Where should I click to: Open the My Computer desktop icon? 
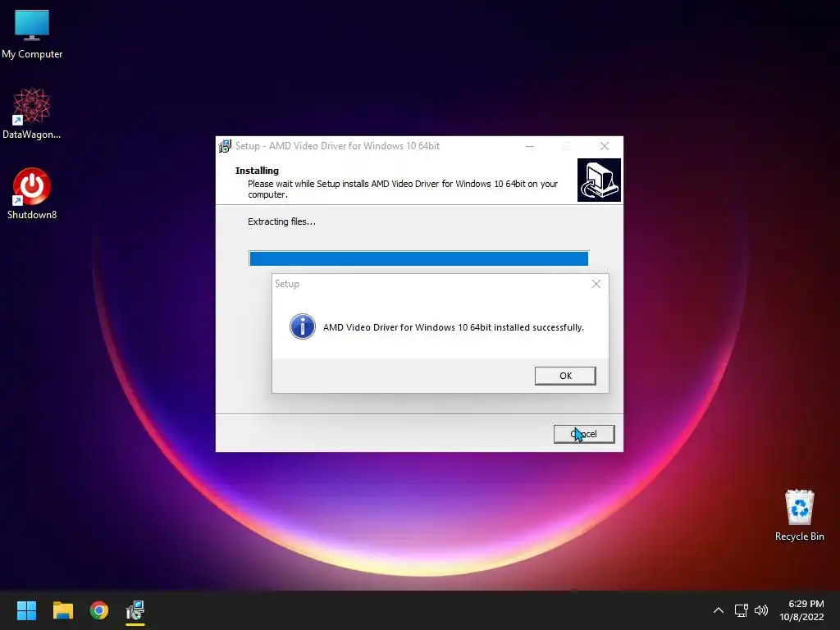pos(32,34)
